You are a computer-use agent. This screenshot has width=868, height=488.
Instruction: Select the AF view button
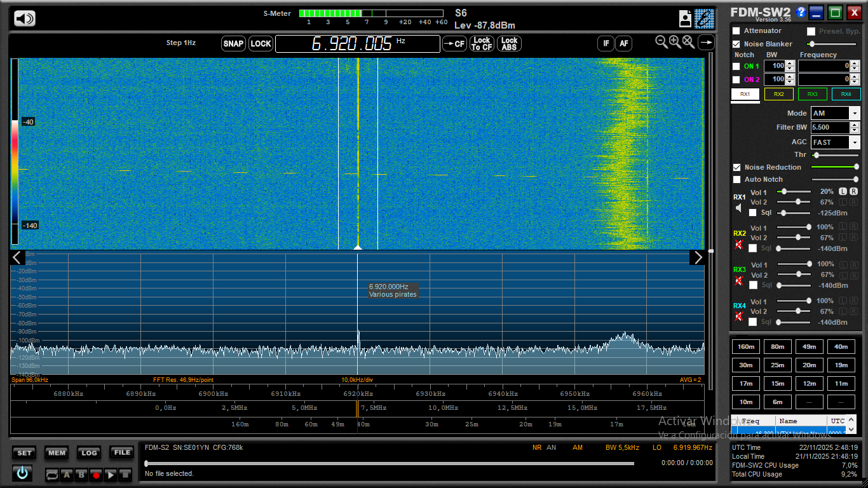pos(623,43)
